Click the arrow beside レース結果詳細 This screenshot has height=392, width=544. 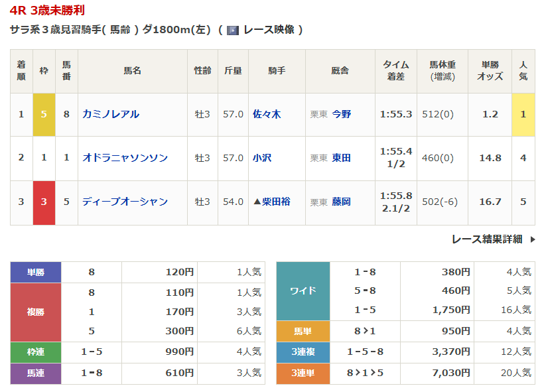tap(532, 239)
